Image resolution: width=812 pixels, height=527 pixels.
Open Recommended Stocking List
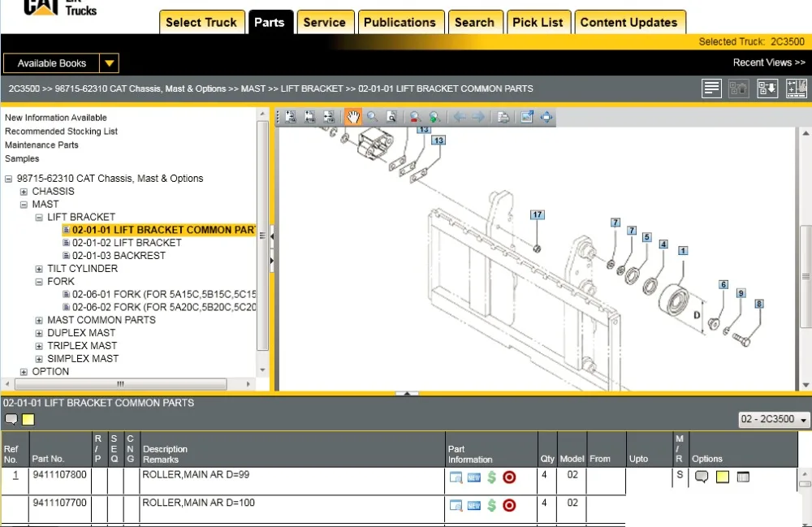(x=61, y=132)
